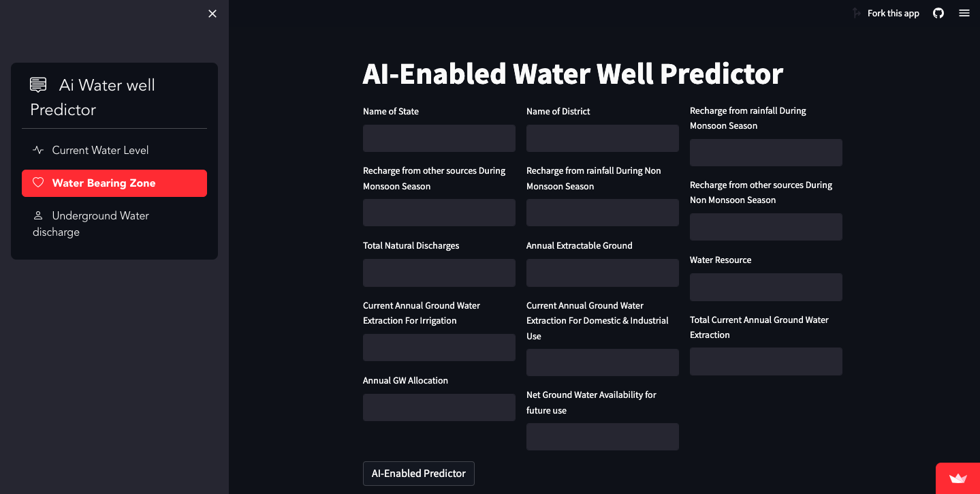Click the person icon beside Underground Water discharge
Viewport: 980px width, 494px height.
pyautogui.click(x=37, y=215)
